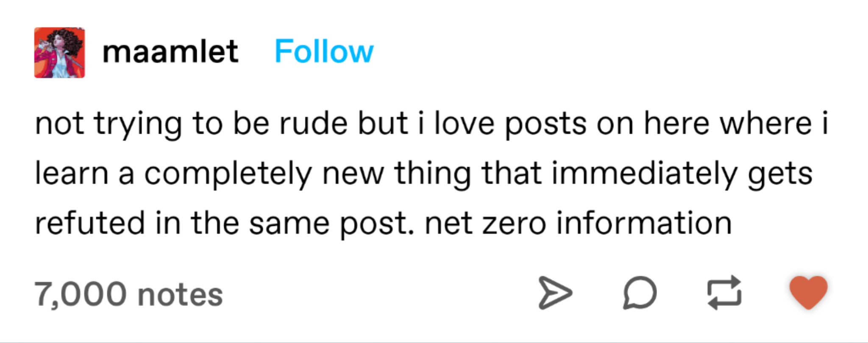View the post detail from the text body
868x343 pixels.
[x=424, y=171]
